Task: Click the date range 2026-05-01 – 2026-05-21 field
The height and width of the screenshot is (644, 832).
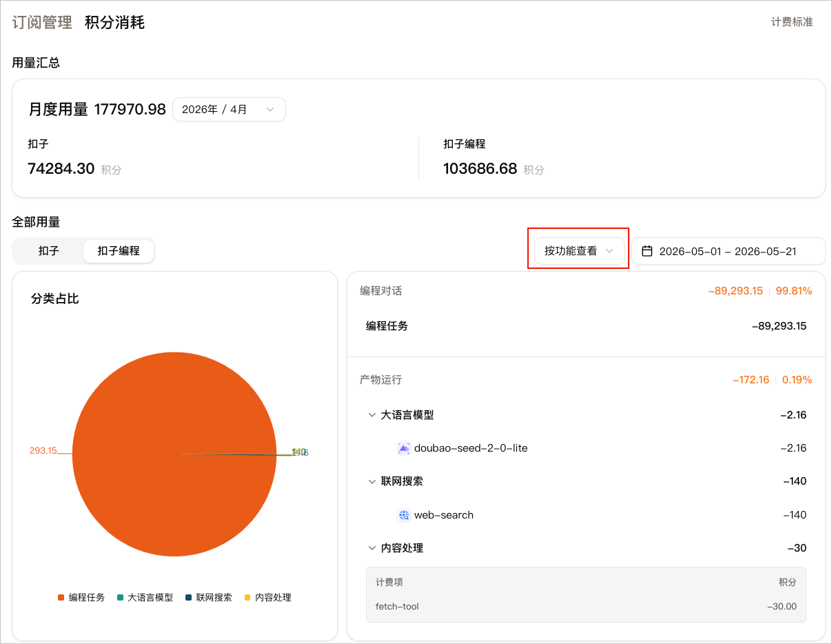Action: [x=729, y=251]
